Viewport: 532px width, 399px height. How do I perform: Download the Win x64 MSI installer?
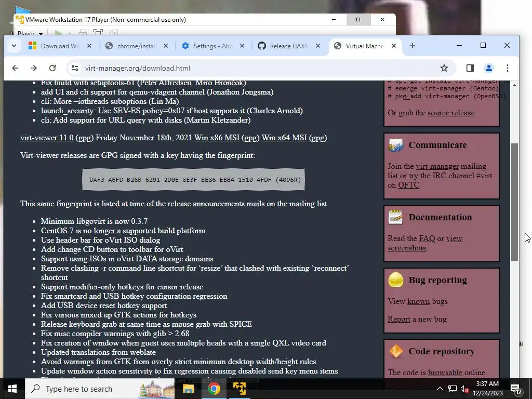point(284,138)
